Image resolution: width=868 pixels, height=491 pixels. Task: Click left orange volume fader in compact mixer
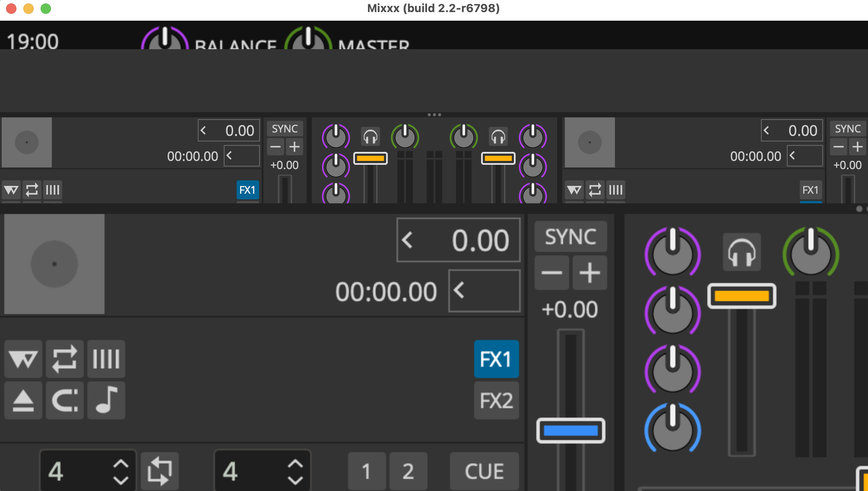[x=371, y=158]
